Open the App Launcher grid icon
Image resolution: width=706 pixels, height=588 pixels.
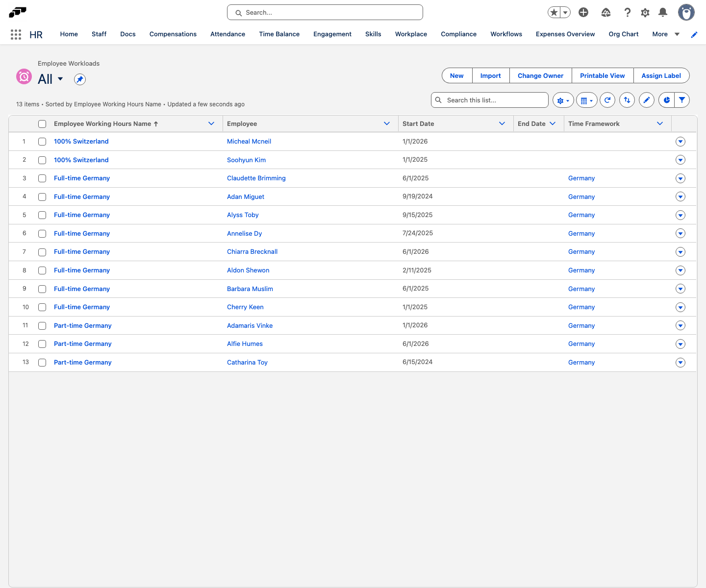click(x=16, y=34)
